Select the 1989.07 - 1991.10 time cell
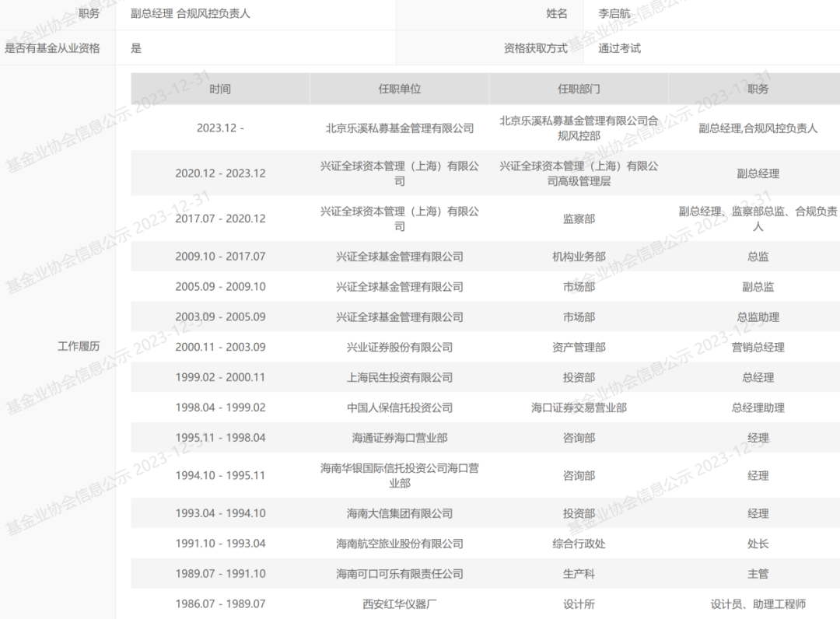 [x=220, y=573]
